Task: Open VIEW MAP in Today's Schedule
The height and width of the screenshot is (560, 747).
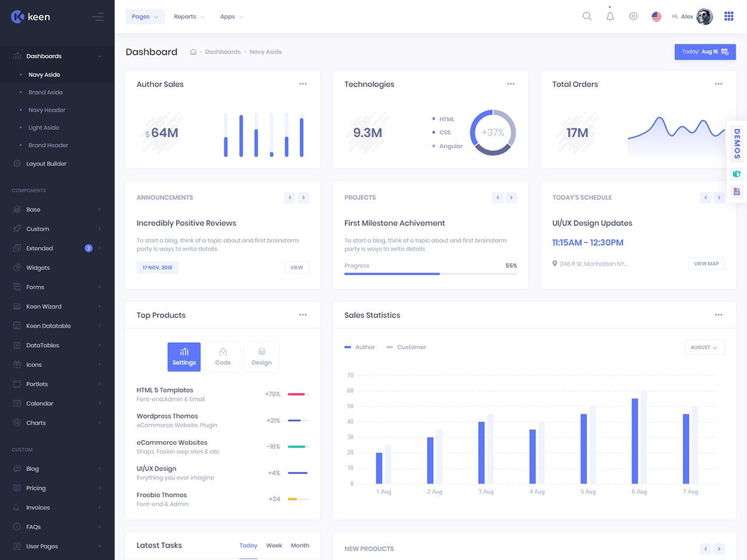Action: click(x=706, y=263)
